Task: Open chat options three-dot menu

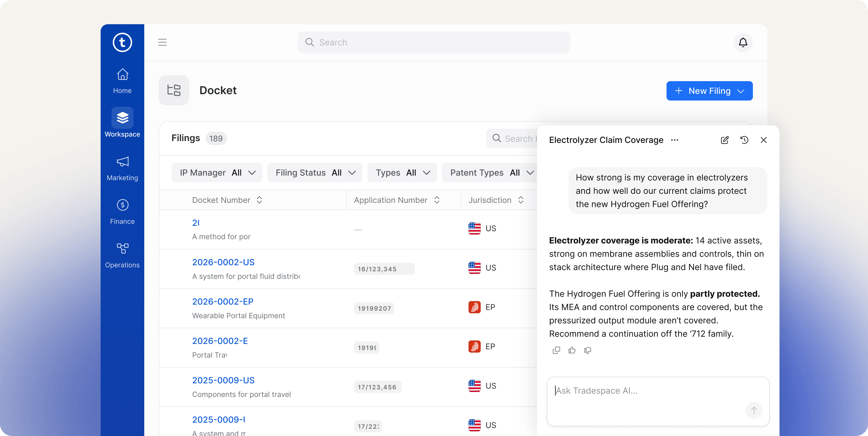Action: (x=675, y=140)
